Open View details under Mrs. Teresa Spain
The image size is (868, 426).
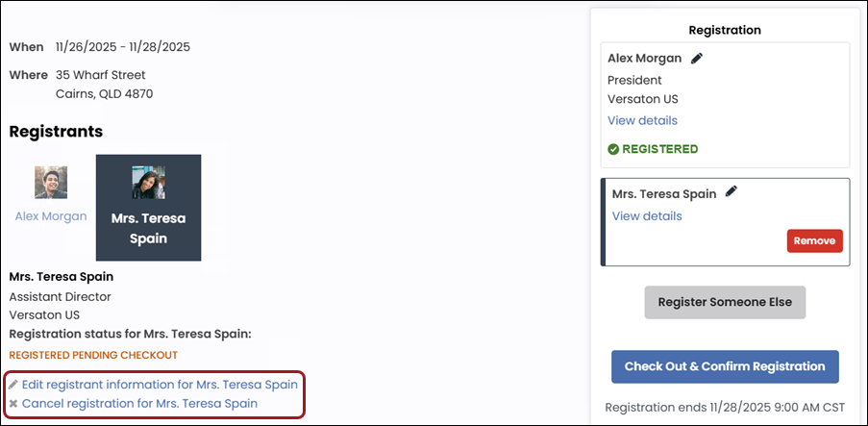[647, 216]
